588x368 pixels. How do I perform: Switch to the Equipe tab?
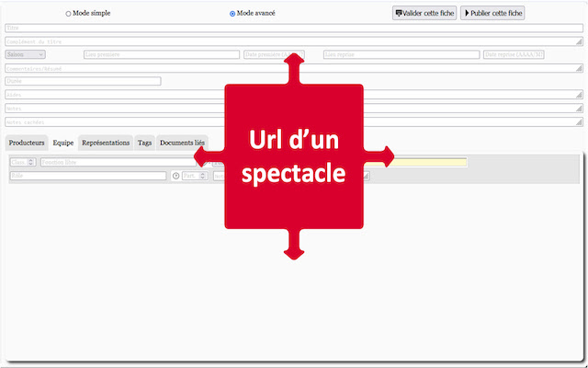[63, 144]
